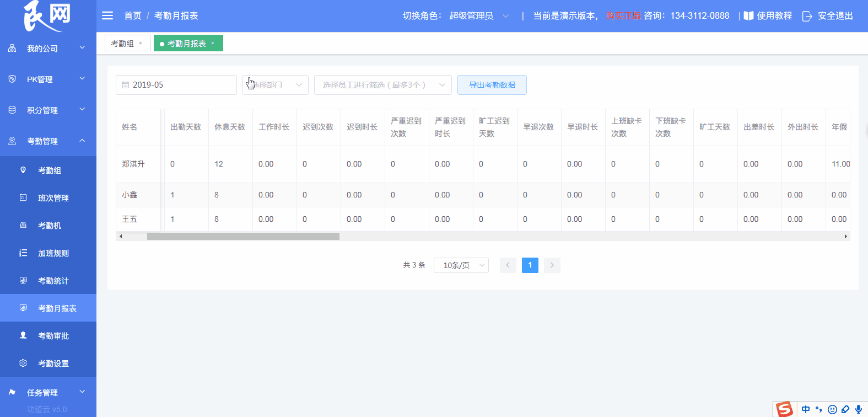This screenshot has width=868, height=417.
Task: Click the 考勤月报表 chart icon
Action: click(23, 308)
